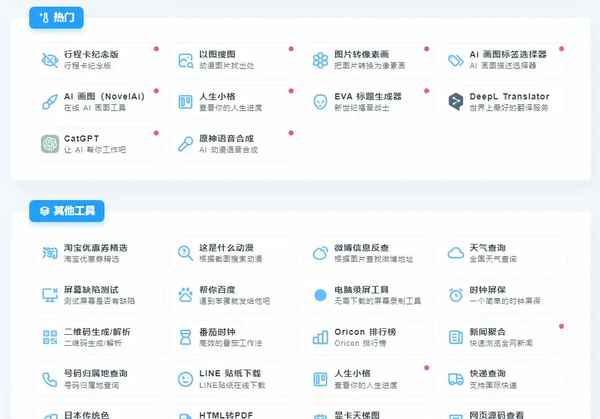Image resolution: width=600 pixels, height=419 pixels.
Task: Click the 二维码生成/解析 title text
Action: click(97, 332)
